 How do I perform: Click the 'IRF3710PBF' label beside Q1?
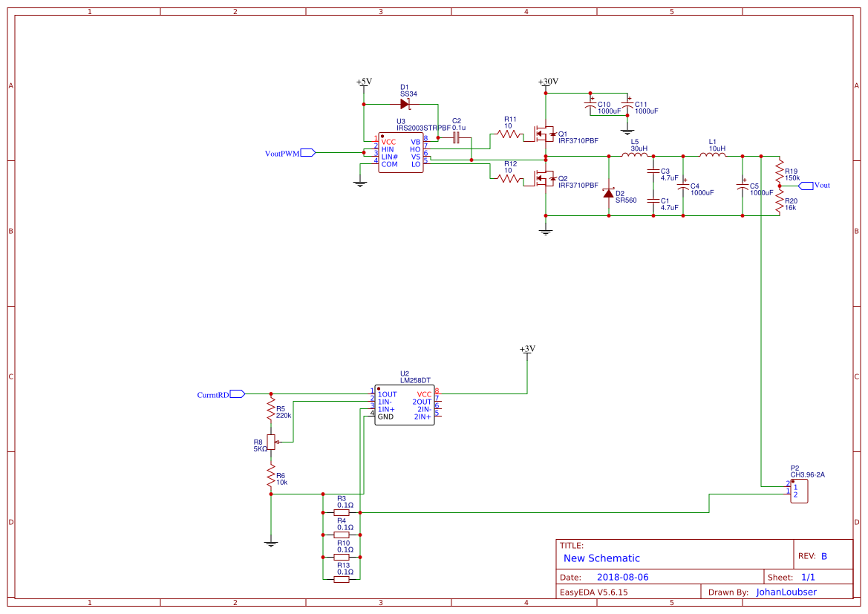578,140
